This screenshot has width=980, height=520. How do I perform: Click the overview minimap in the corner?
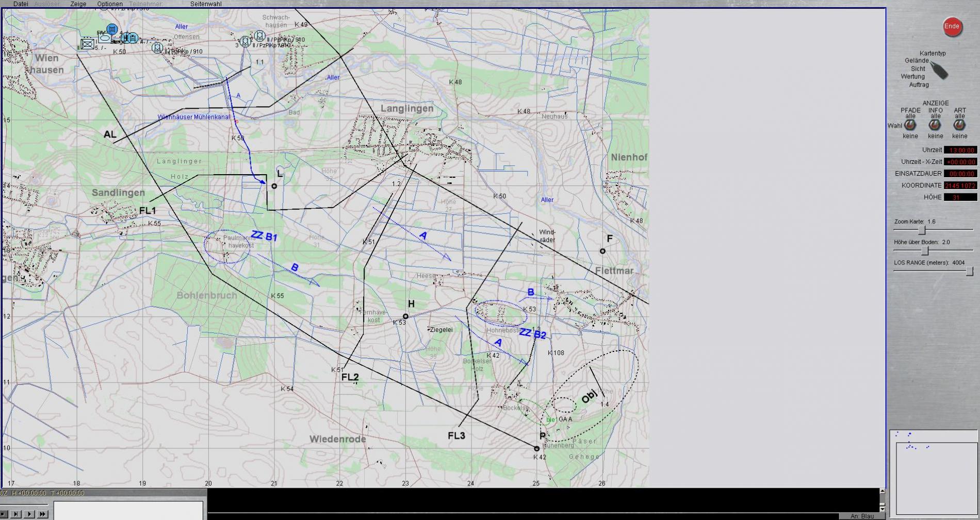point(934,473)
